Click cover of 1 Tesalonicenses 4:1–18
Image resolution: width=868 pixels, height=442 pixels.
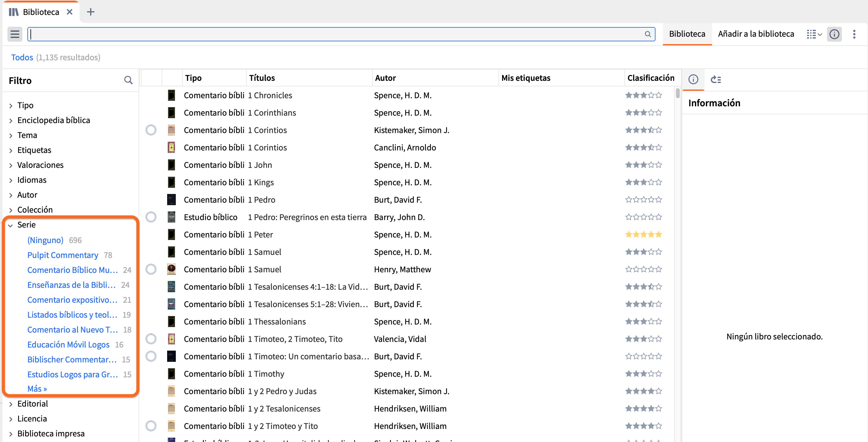coord(171,287)
